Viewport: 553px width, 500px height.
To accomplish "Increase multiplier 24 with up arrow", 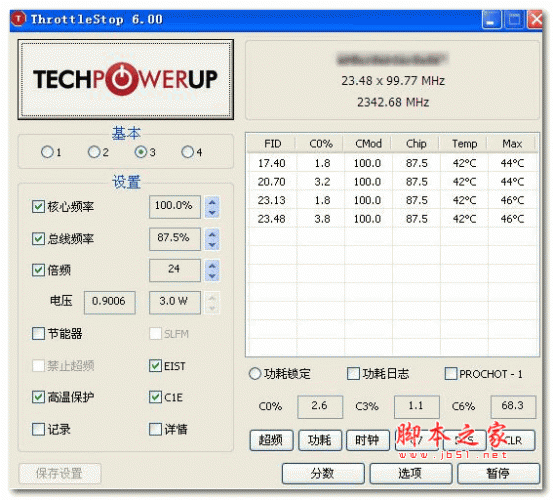I will click(212, 266).
